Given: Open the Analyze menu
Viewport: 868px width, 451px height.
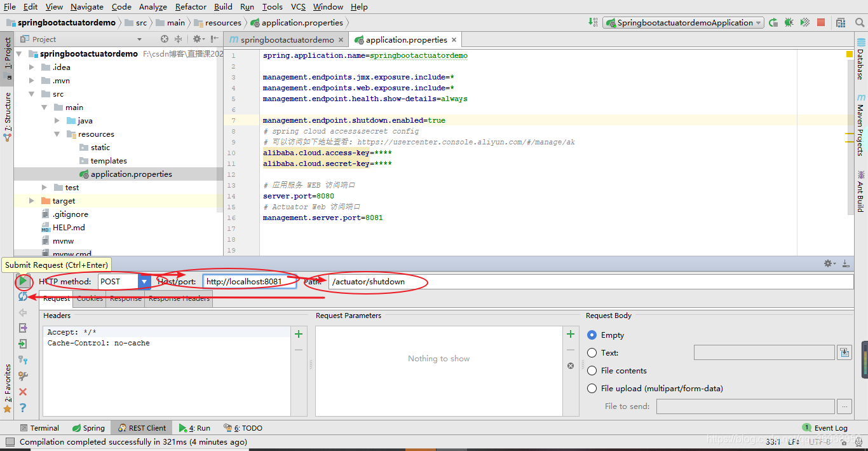Looking at the screenshot, I should [153, 6].
